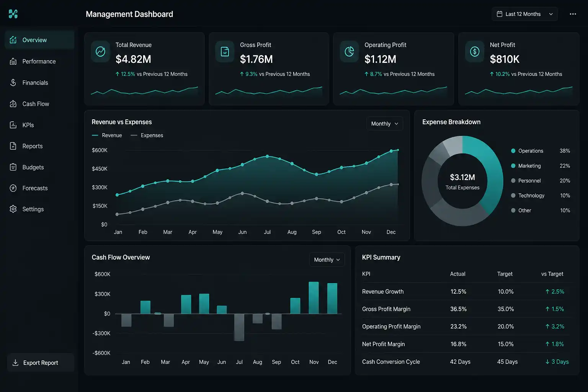Toggle the Expenses legend item
588x392 pixels.
[x=147, y=135]
